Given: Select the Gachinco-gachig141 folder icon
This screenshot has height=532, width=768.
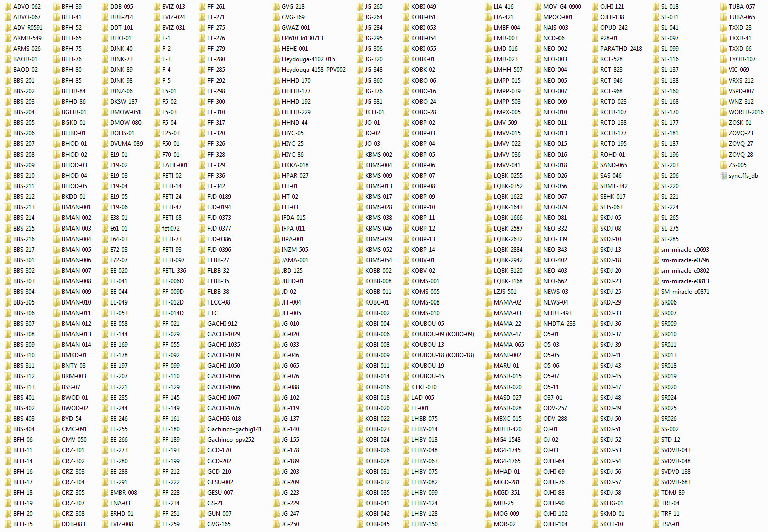Looking at the screenshot, I should coord(202,429).
